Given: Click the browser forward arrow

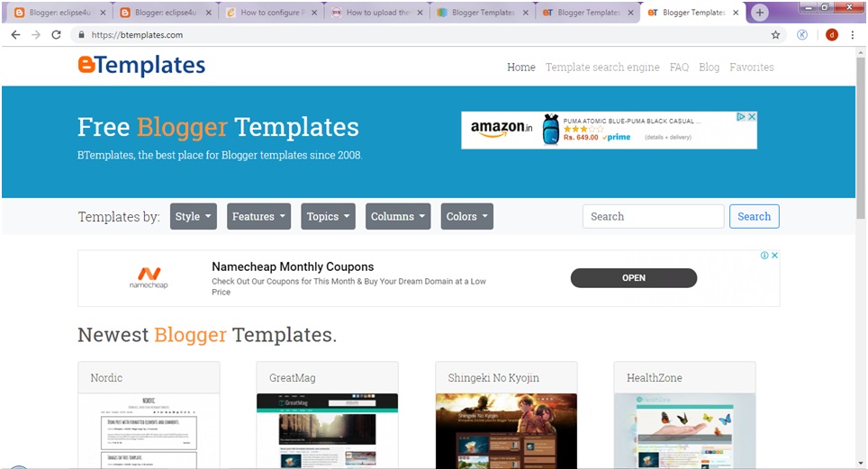Looking at the screenshot, I should (36, 35).
